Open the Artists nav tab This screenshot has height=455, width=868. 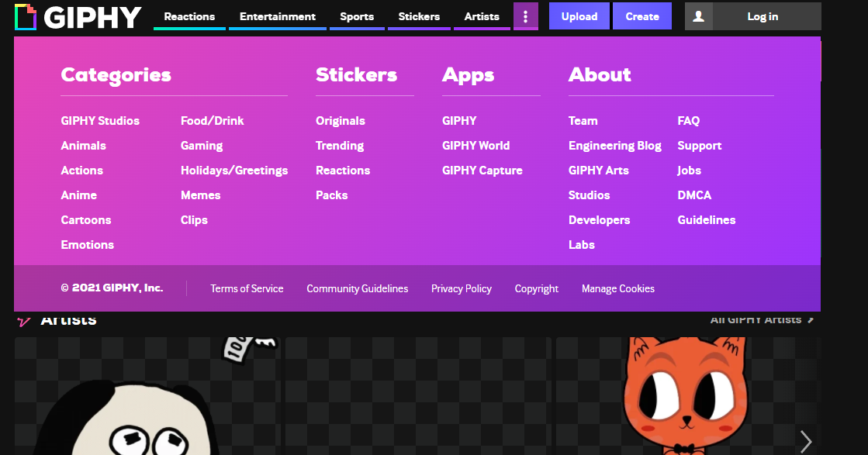(x=482, y=16)
